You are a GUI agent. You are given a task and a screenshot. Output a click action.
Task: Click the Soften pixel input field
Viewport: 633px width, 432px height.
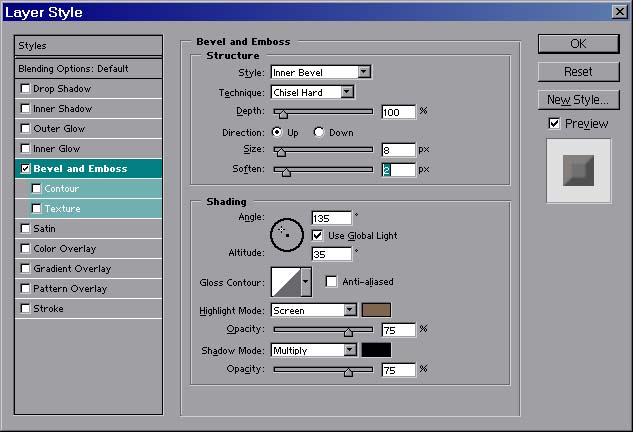coord(398,170)
